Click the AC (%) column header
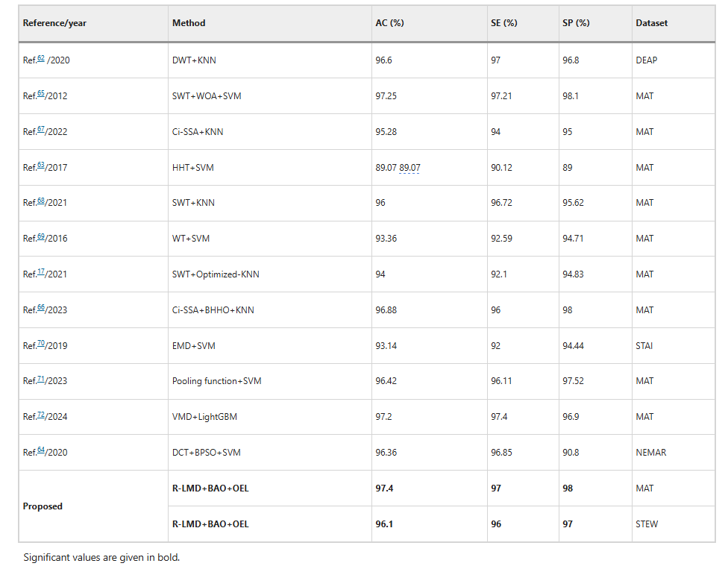 coord(389,23)
